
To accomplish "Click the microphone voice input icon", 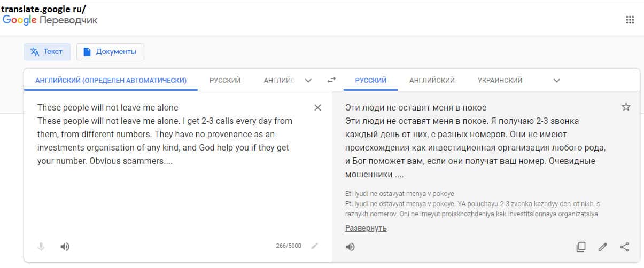I will click(41, 246).
